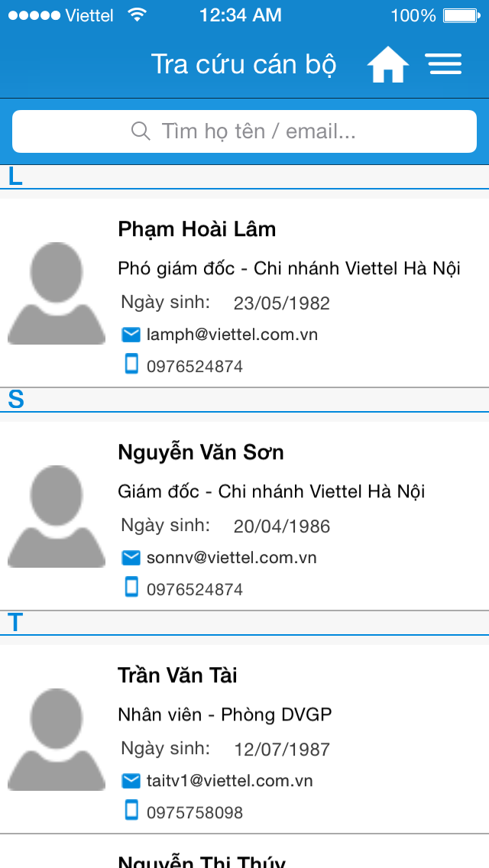The image size is (489, 868).
Task: Call number 0975758098
Action: pos(194,813)
